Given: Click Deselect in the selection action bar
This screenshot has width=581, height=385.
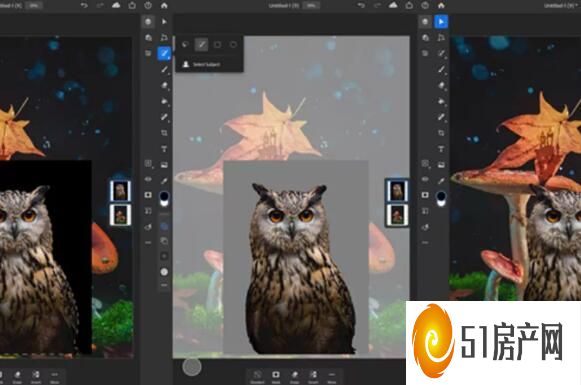Looking at the screenshot, I should pyautogui.click(x=258, y=376).
